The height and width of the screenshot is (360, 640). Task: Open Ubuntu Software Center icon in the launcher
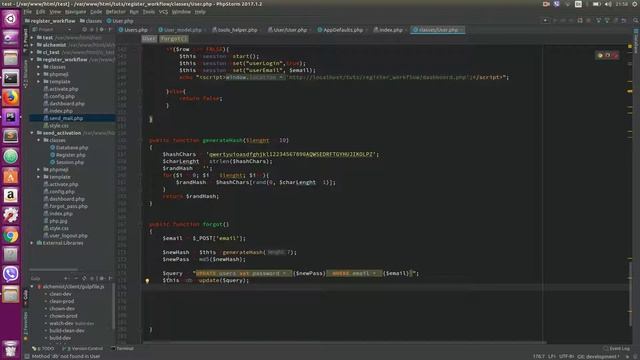[11, 176]
